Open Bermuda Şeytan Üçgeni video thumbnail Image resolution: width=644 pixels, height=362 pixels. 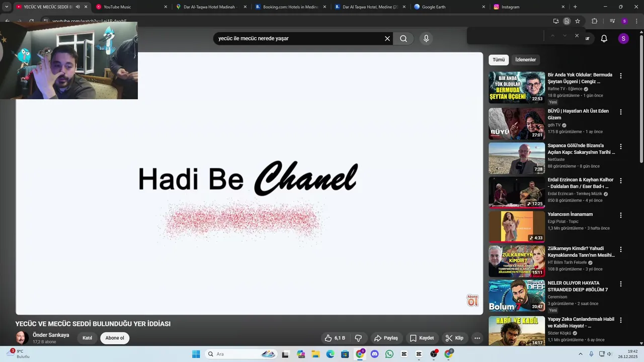517,87
